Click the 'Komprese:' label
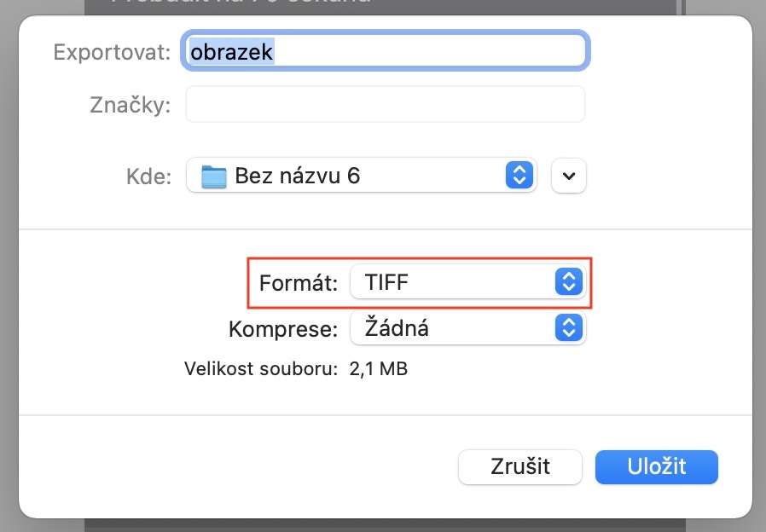The width and height of the screenshot is (766, 532). (x=284, y=328)
